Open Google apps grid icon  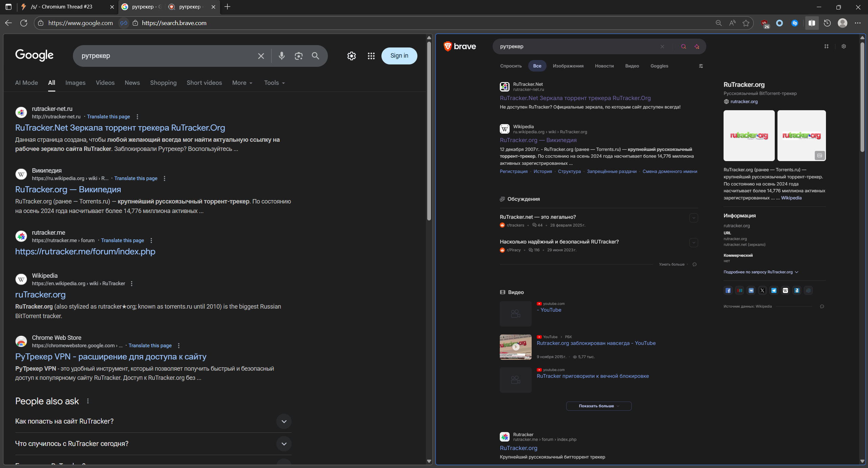pos(371,56)
